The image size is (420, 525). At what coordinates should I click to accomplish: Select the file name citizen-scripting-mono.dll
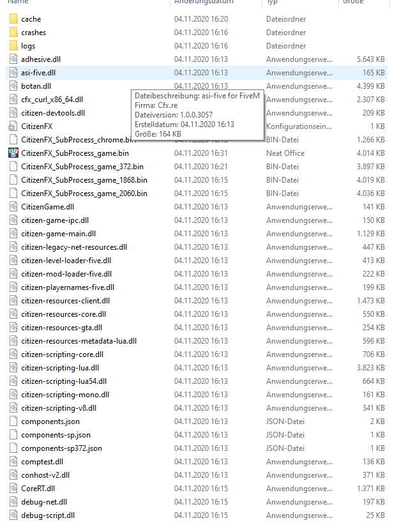click(65, 395)
